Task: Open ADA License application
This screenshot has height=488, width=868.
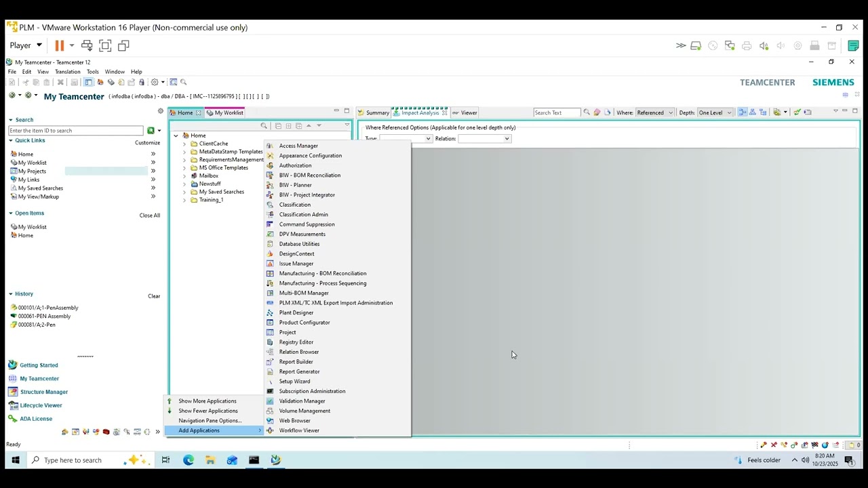Action: tap(36, 419)
